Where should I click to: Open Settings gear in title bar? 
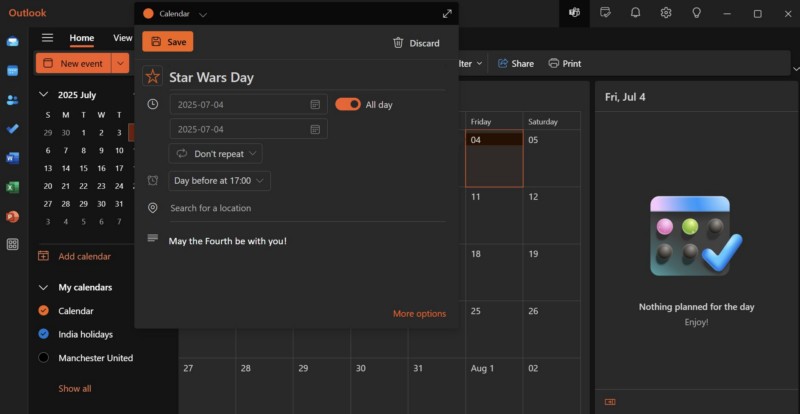pyautogui.click(x=666, y=13)
